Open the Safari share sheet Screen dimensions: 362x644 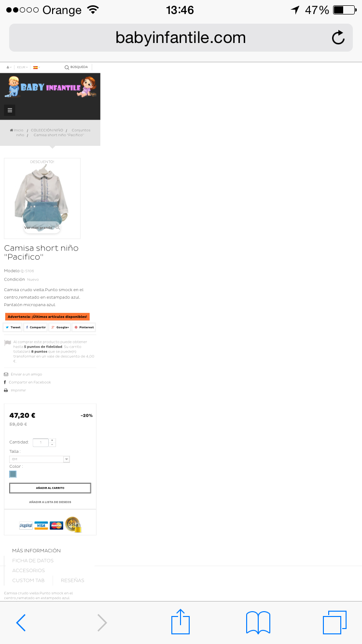[x=181, y=621]
